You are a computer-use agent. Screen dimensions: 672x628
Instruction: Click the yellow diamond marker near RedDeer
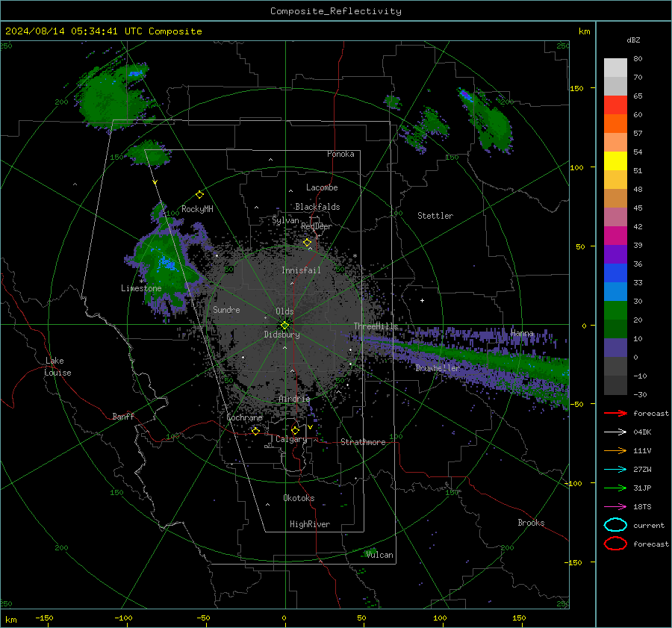[307, 243]
